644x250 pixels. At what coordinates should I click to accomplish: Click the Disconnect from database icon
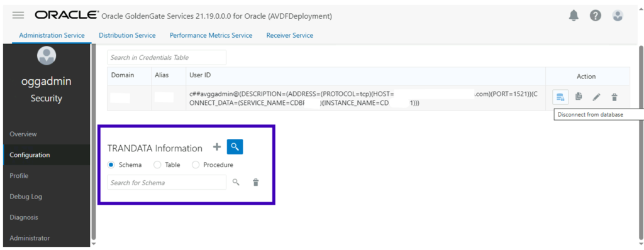tap(560, 97)
